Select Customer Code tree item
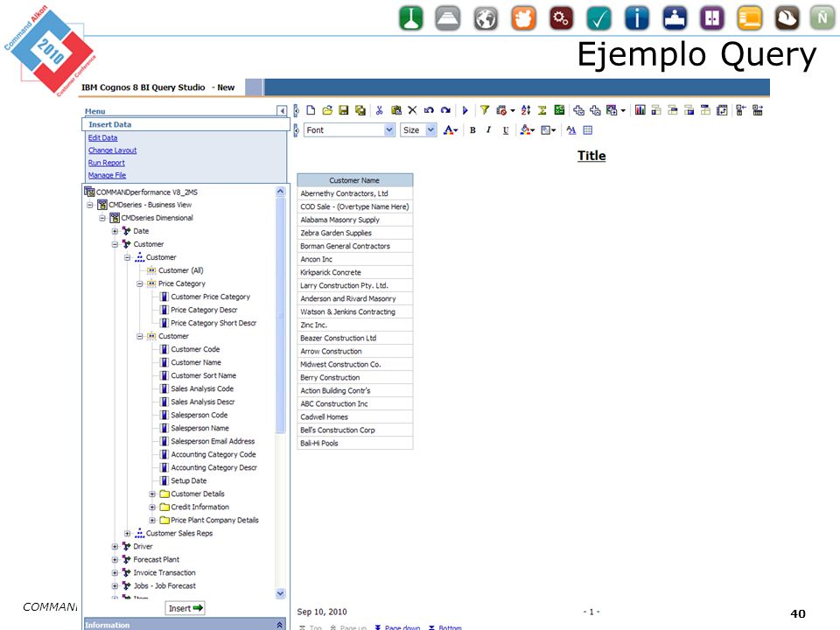This screenshot has height=630, width=840. pos(195,349)
